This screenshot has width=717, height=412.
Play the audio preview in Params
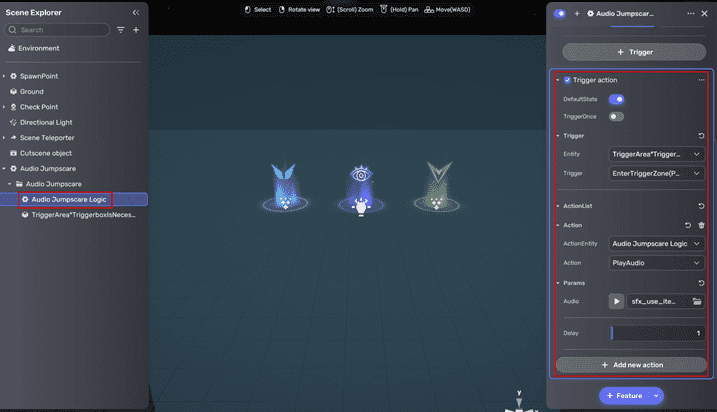[x=617, y=300]
